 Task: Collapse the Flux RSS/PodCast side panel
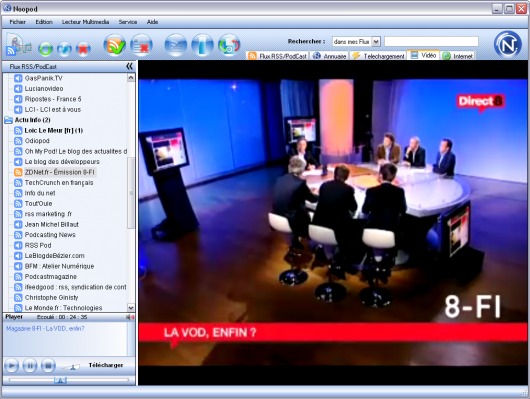[x=129, y=66]
